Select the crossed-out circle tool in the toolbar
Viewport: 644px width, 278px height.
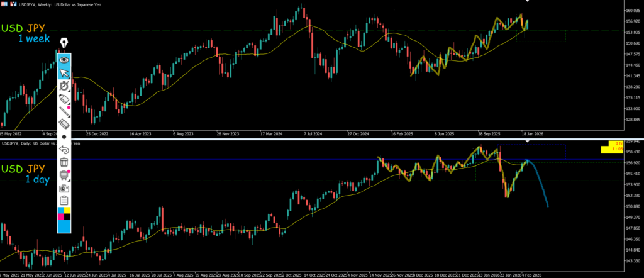[64, 86]
